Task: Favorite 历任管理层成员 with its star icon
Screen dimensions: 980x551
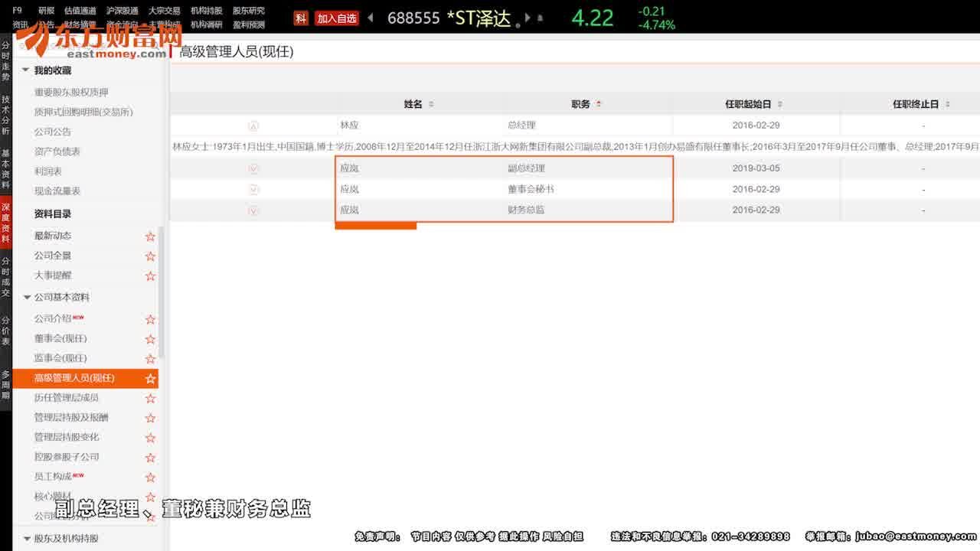Action: coord(150,399)
